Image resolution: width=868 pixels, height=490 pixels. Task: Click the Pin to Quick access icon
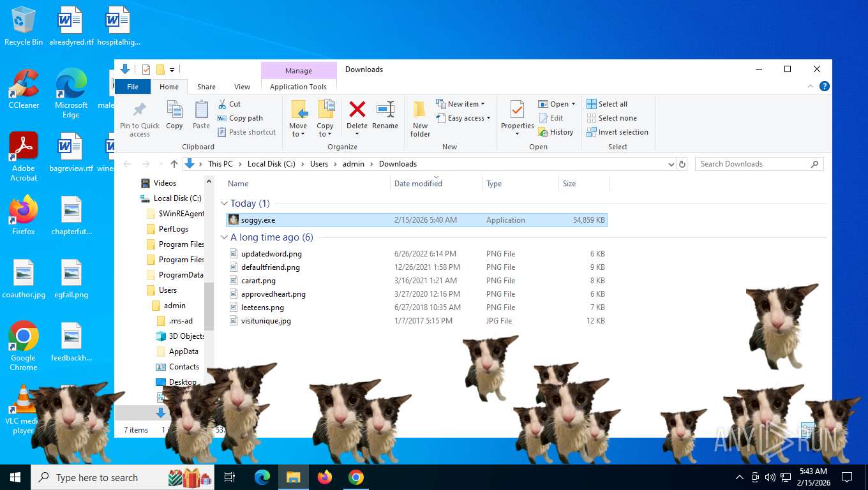click(140, 110)
